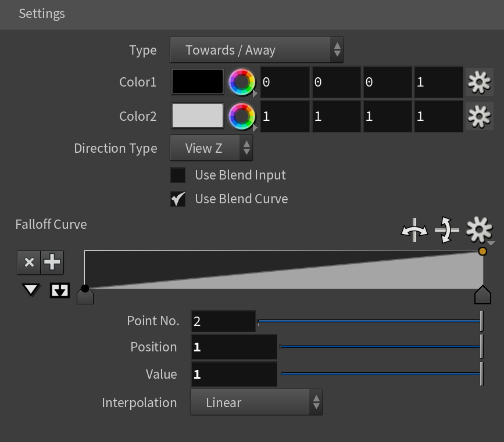Screen dimensions: 504x442
Task: Enable Use Blend Input checkbox
Action: 178,175
